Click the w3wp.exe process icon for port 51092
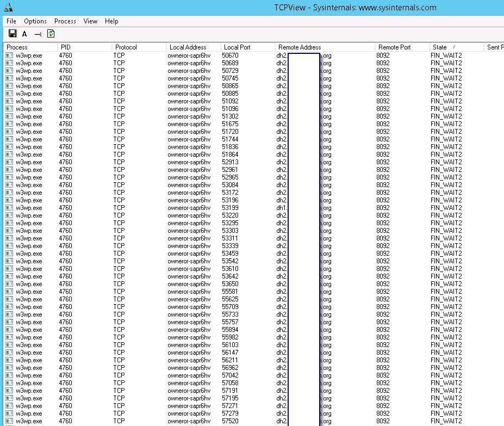The width and height of the screenshot is (504, 426). click(9, 101)
